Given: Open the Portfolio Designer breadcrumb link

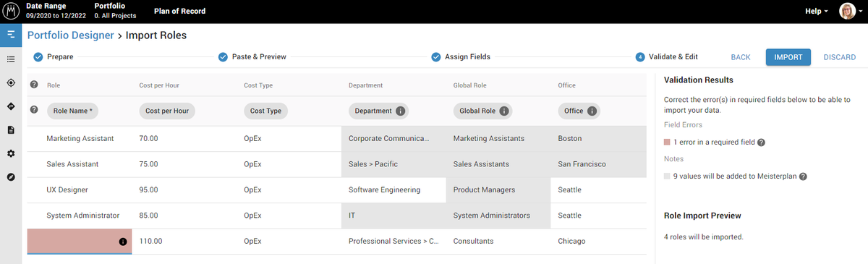Looking at the screenshot, I should [x=70, y=35].
